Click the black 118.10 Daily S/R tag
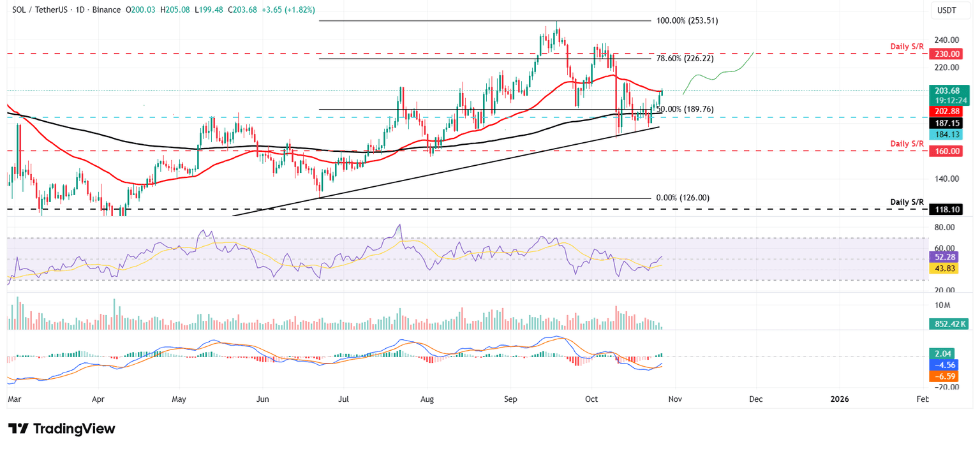The height and width of the screenshot is (449, 980). tap(946, 209)
